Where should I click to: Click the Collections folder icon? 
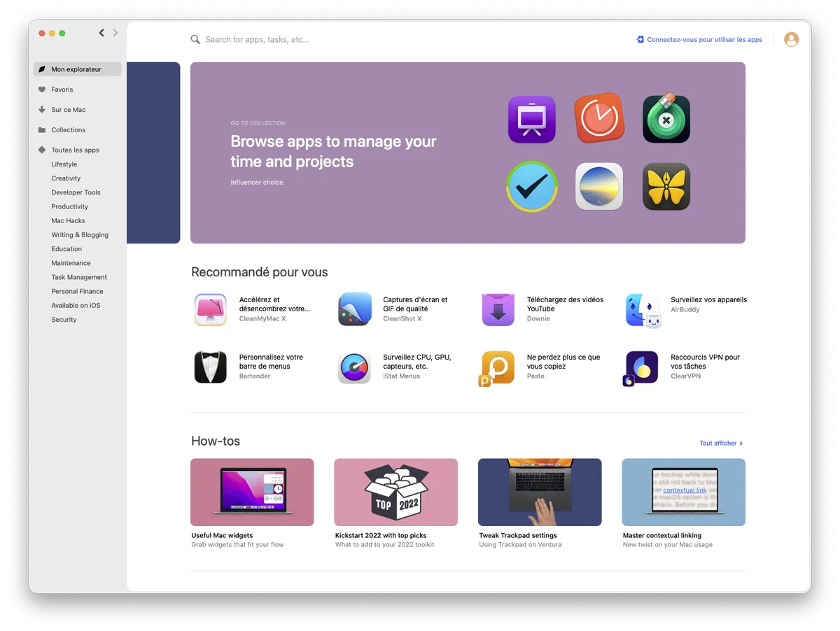[42, 130]
